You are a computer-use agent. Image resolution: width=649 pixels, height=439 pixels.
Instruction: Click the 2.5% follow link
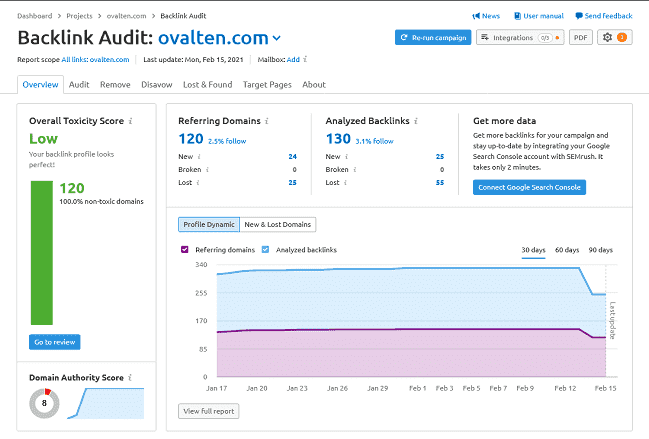click(x=227, y=141)
